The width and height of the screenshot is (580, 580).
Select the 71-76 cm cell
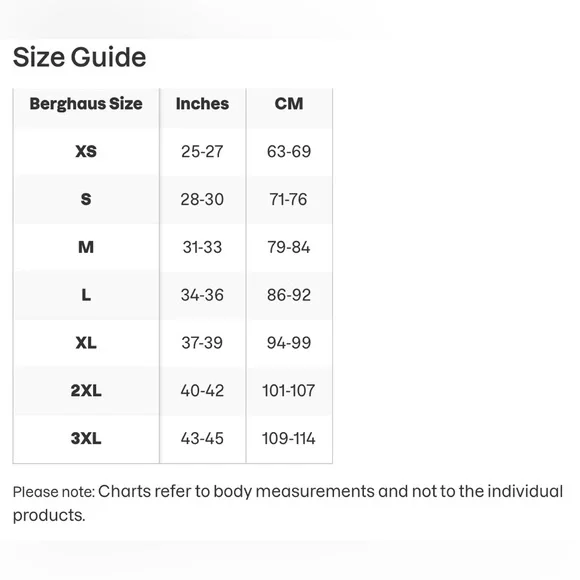pos(289,199)
